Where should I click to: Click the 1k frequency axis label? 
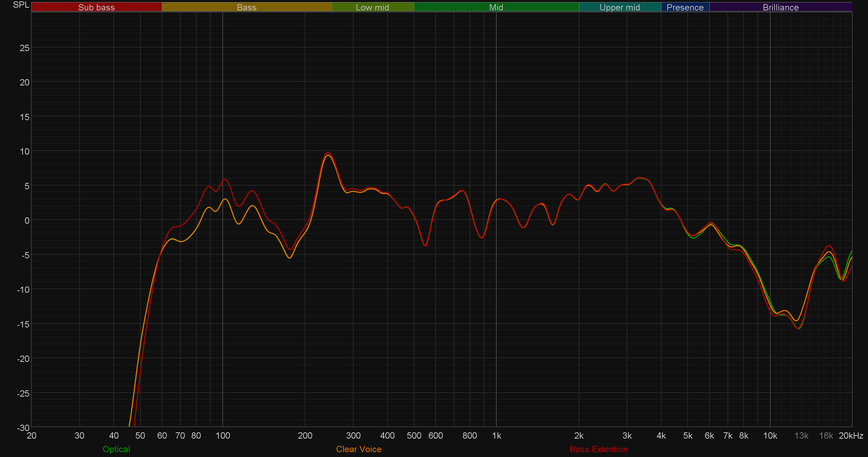[496, 435]
